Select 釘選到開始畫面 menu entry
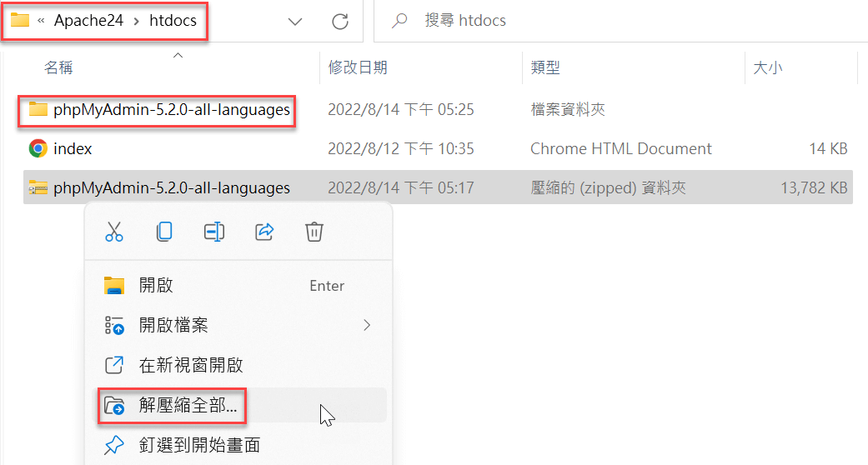 (238, 445)
